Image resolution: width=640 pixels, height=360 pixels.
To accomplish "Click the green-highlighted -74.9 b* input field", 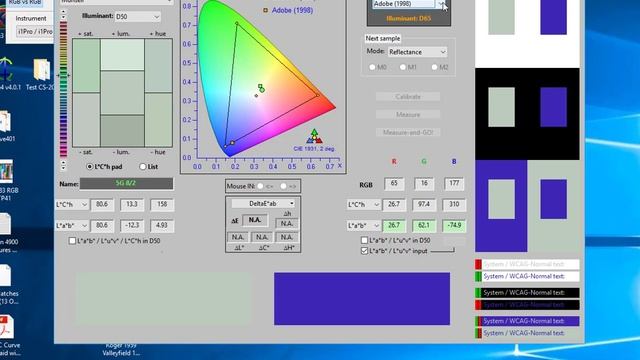I will (x=454, y=225).
